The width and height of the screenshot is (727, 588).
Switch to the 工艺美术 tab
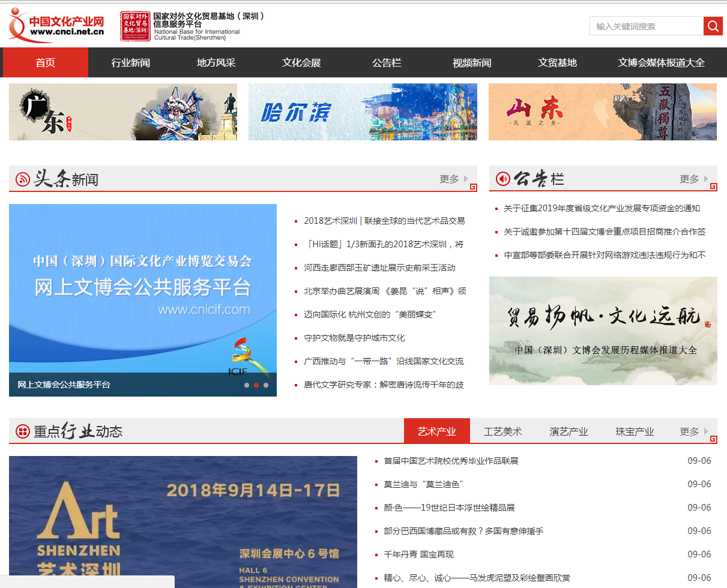coord(502,431)
